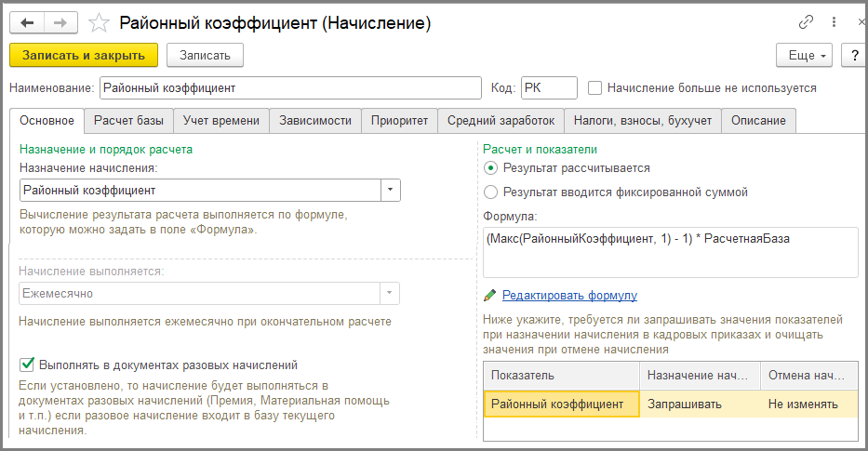The image size is (868, 451).
Task: Go to 'Налоги, взносы, бухучет' tab
Action: (643, 121)
